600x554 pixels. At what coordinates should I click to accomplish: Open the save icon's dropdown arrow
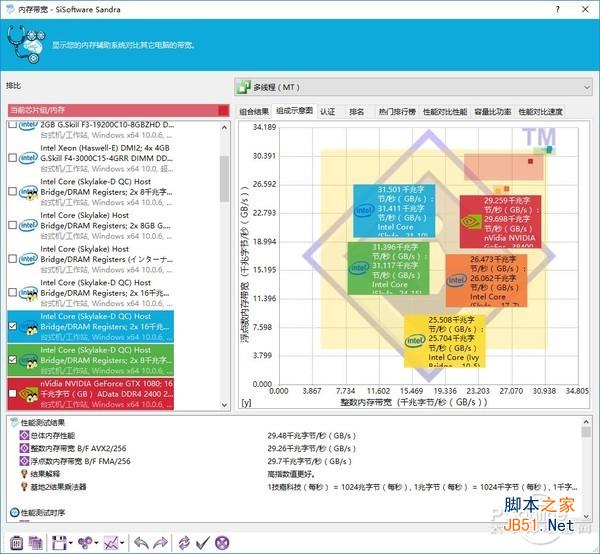click(x=71, y=543)
